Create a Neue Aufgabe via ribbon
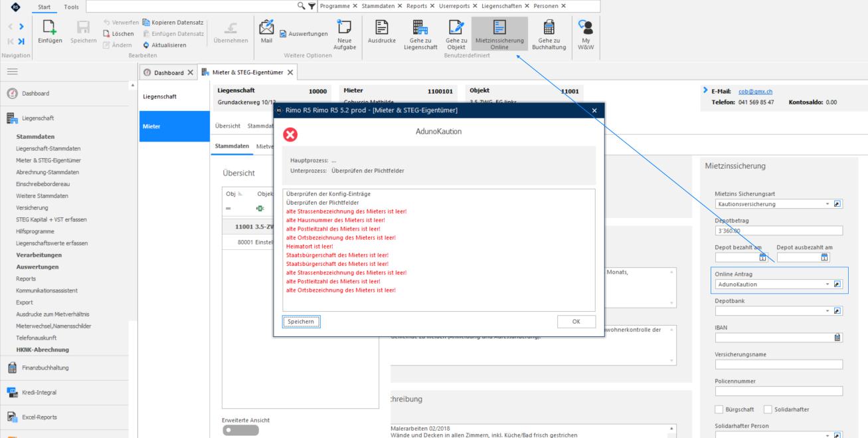The width and height of the screenshot is (868, 438). point(345,35)
